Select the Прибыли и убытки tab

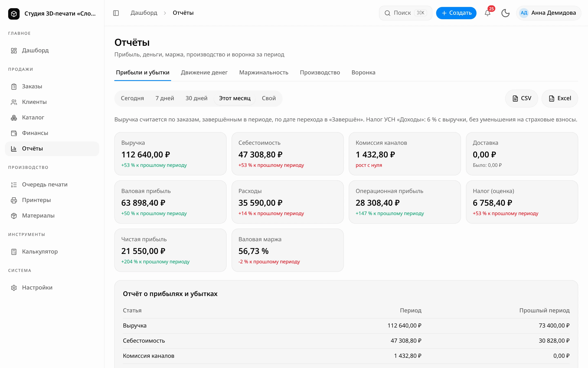pos(143,73)
